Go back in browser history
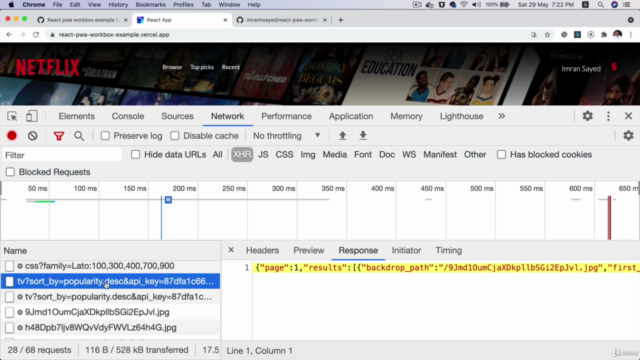Screen dimensions: 640x360 pos(9,35)
